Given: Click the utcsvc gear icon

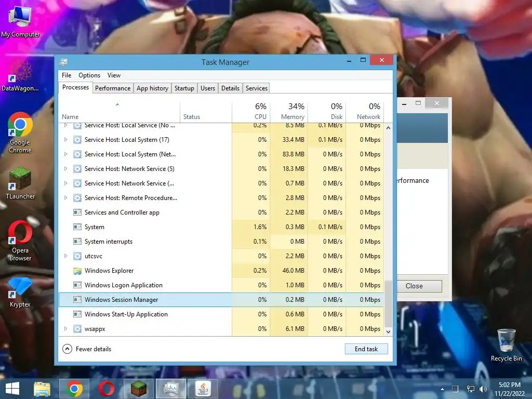Looking at the screenshot, I should 77,256.
